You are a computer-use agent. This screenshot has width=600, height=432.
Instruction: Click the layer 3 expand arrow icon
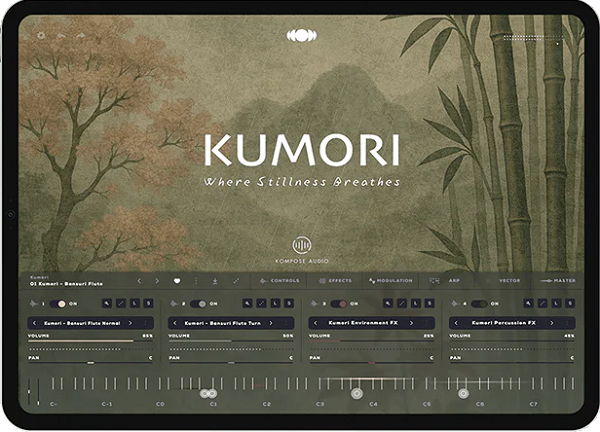[x=402, y=303]
